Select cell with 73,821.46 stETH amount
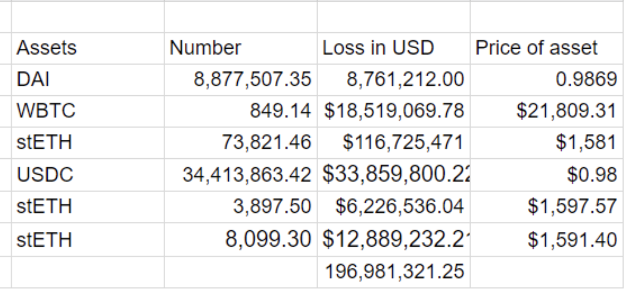 241,144
